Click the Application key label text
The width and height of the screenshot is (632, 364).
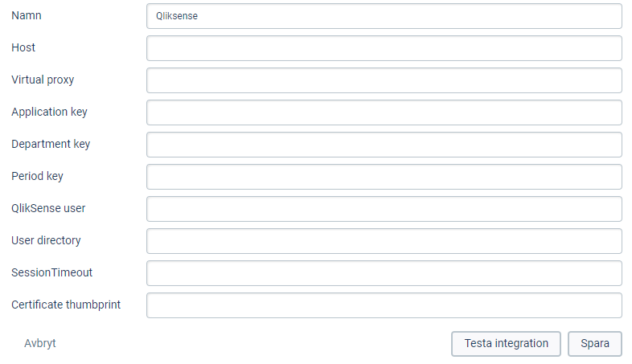tap(49, 112)
